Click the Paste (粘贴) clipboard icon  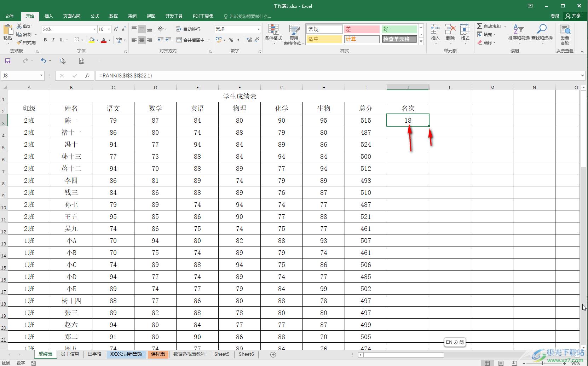point(7,30)
